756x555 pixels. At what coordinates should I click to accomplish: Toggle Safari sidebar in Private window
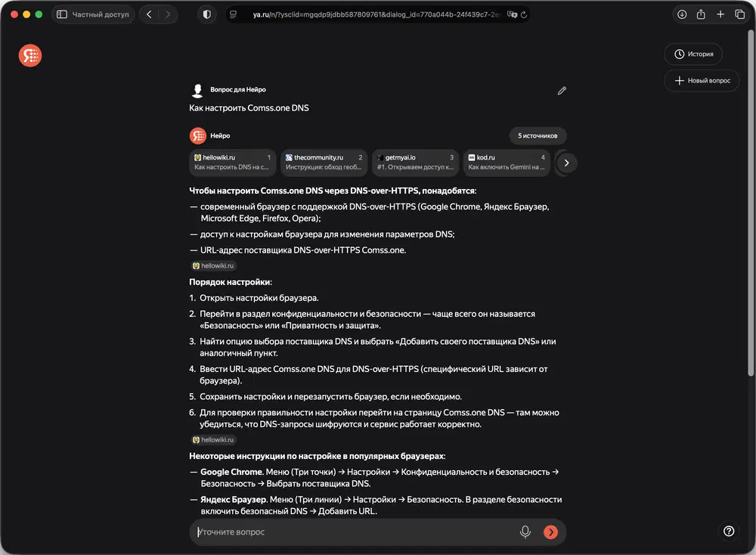pyautogui.click(x=62, y=14)
